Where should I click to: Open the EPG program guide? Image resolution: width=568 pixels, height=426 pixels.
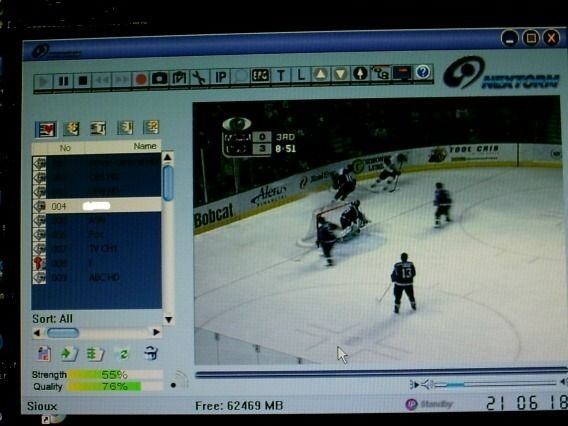[x=260, y=75]
